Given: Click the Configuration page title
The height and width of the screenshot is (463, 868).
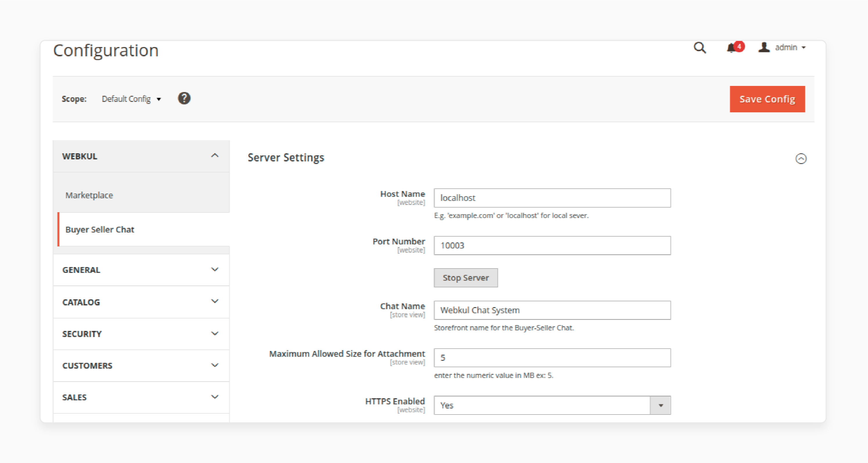Looking at the screenshot, I should click(106, 51).
